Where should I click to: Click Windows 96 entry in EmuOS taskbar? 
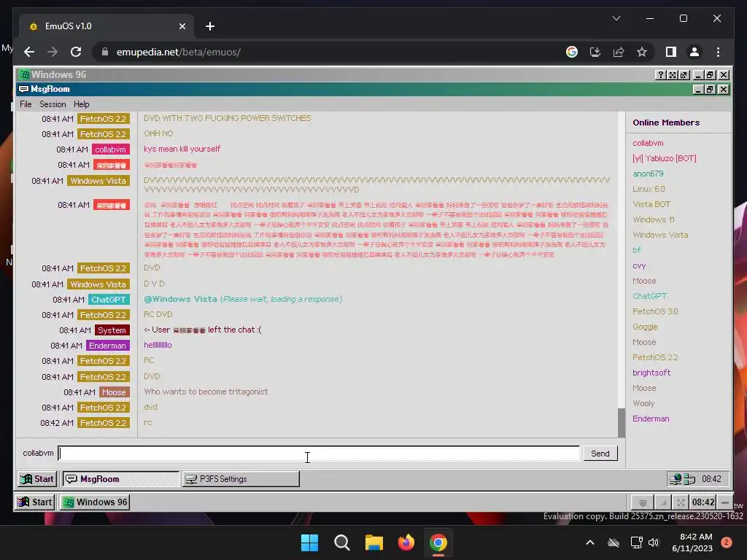95,502
